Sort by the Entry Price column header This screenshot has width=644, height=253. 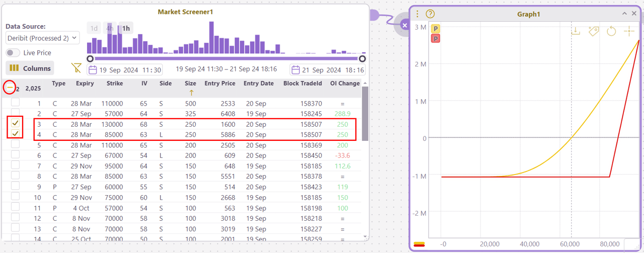220,83
